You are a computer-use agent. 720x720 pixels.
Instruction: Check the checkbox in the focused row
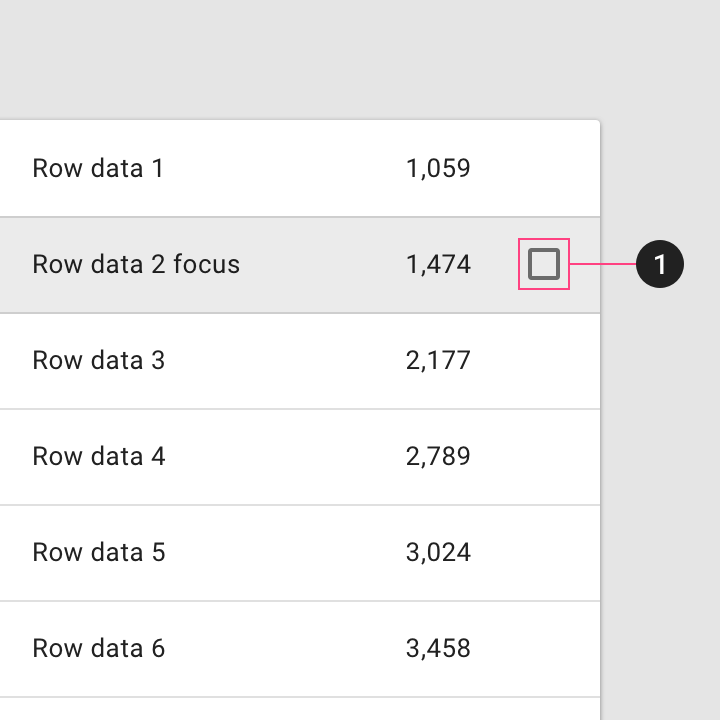point(544,264)
